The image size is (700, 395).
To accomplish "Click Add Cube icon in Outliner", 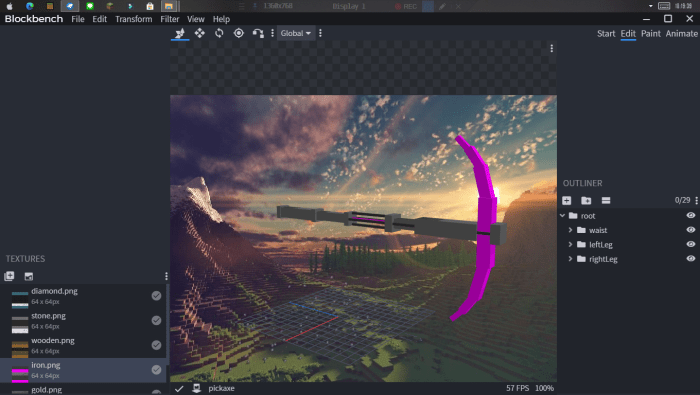I will pos(567,200).
